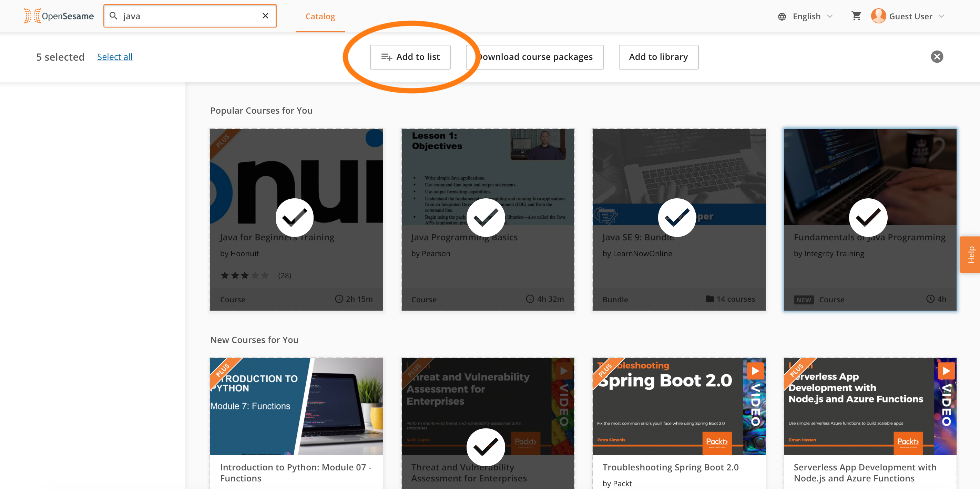Click Download course packages button

pos(534,57)
